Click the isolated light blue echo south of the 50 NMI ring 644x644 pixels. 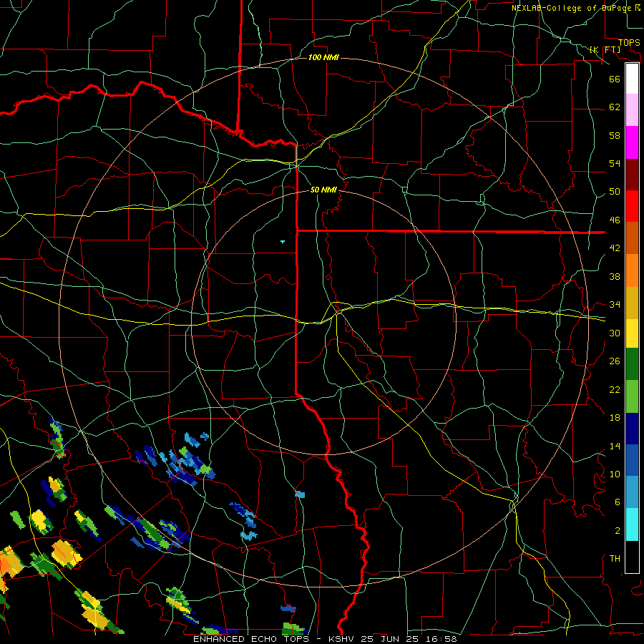(x=301, y=495)
